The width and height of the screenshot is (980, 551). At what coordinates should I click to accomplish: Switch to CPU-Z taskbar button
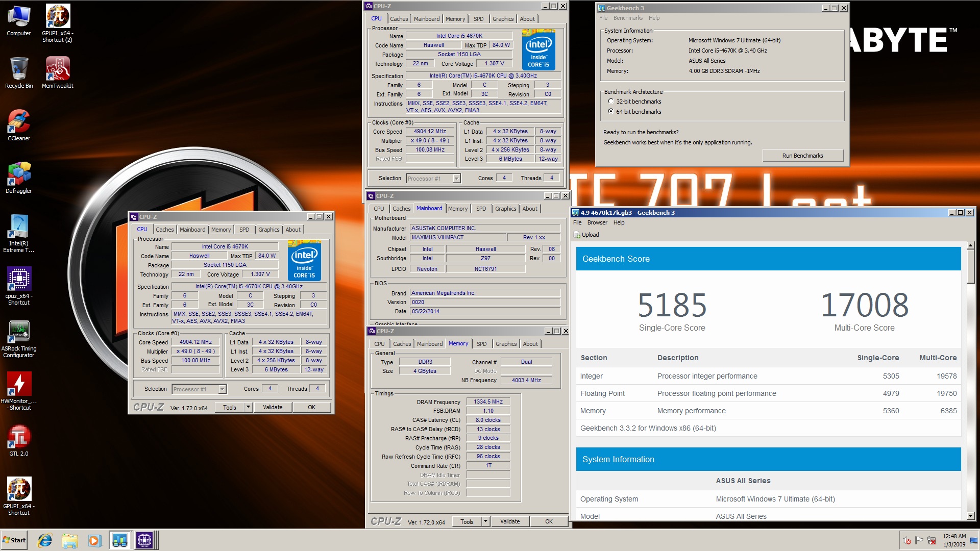click(144, 540)
